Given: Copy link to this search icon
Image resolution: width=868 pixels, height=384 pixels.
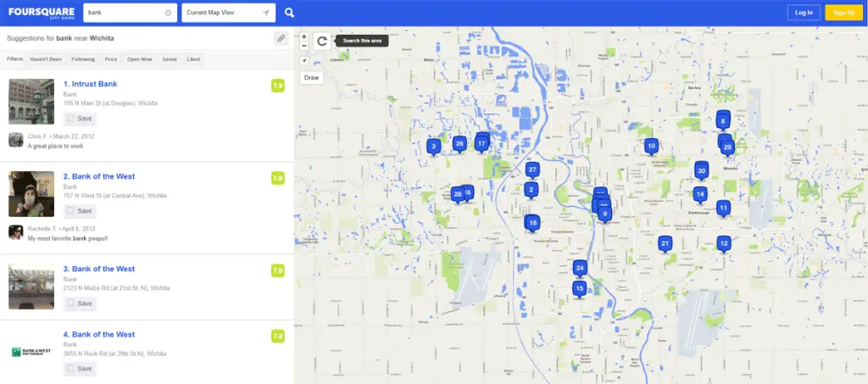Looking at the screenshot, I should pos(281,38).
